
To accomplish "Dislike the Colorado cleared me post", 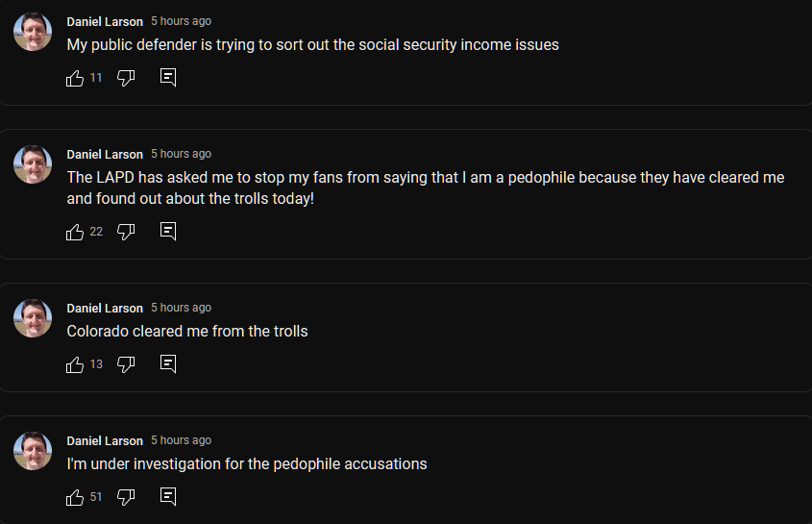I will pos(126,364).
